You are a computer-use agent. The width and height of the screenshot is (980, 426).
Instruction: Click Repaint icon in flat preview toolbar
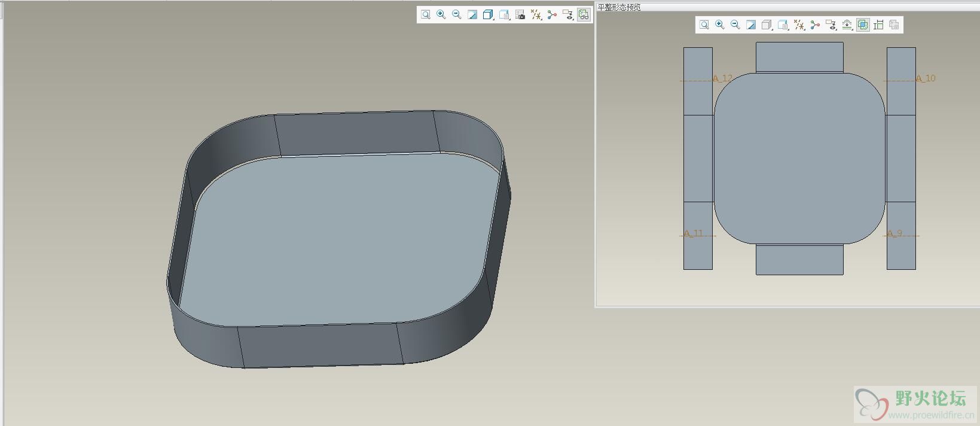click(751, 25)
